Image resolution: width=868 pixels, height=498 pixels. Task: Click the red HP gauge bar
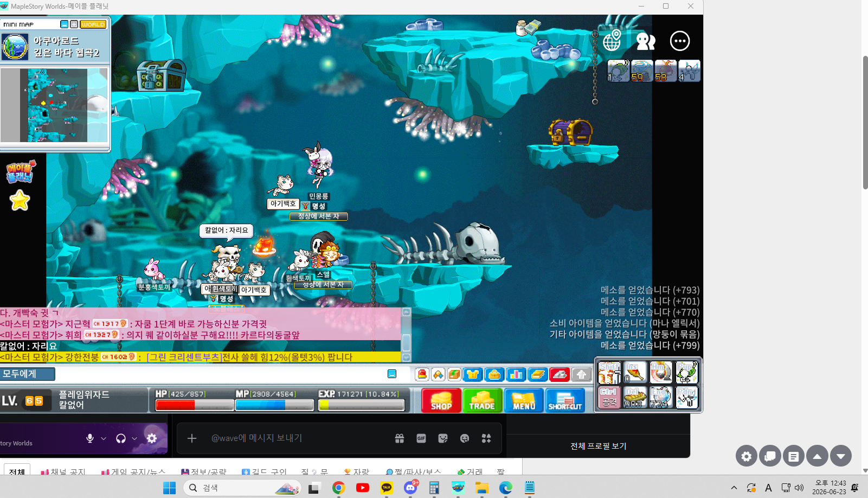pyautogui.click(x=195, y=405)
